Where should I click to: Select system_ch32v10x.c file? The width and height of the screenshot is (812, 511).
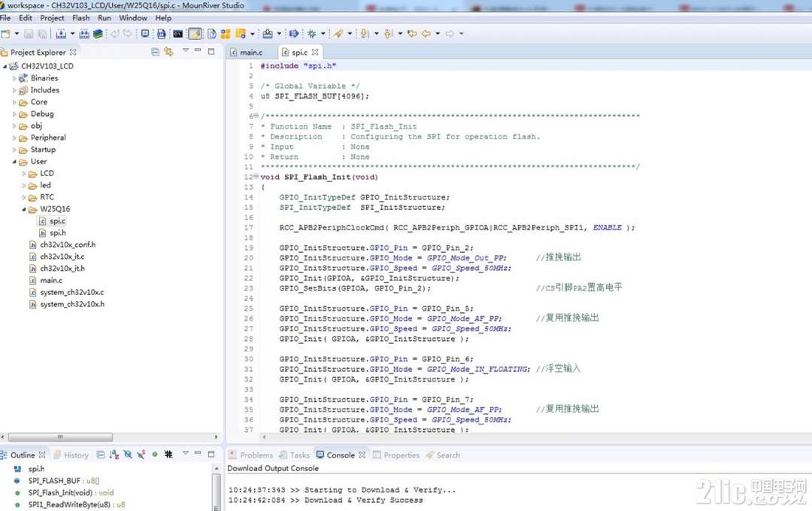pos(72,292)
